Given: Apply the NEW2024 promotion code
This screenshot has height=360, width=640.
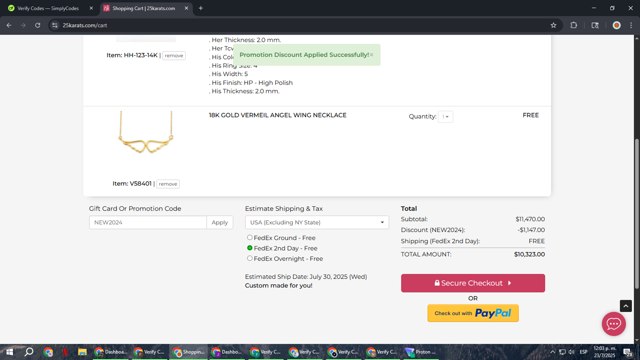Looking at the screenshot, I should 220,222.
